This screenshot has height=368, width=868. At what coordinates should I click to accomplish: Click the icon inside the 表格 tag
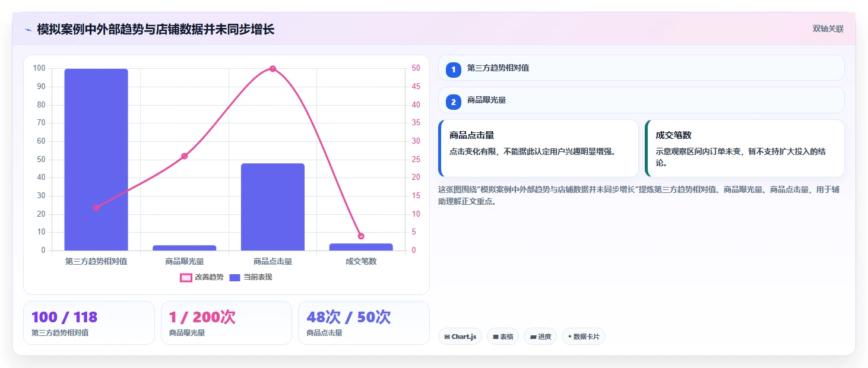[x=496, y=337]
